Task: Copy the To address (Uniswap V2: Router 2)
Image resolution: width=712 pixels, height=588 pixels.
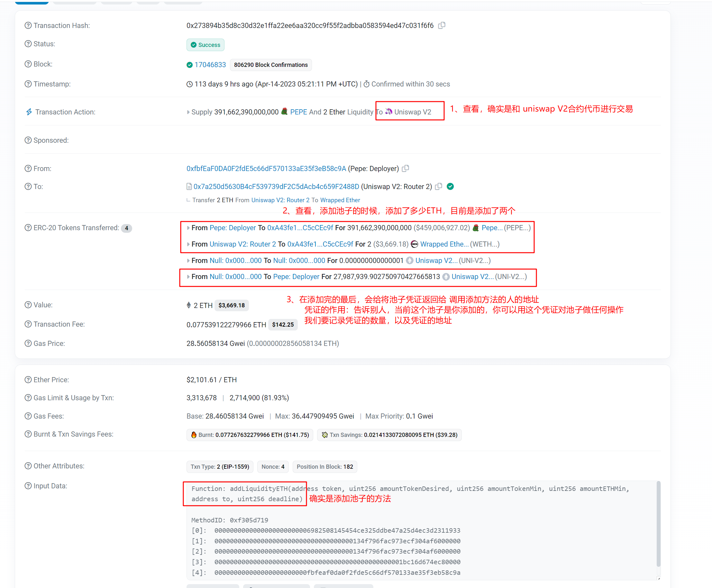Action: tap(439, 186)
